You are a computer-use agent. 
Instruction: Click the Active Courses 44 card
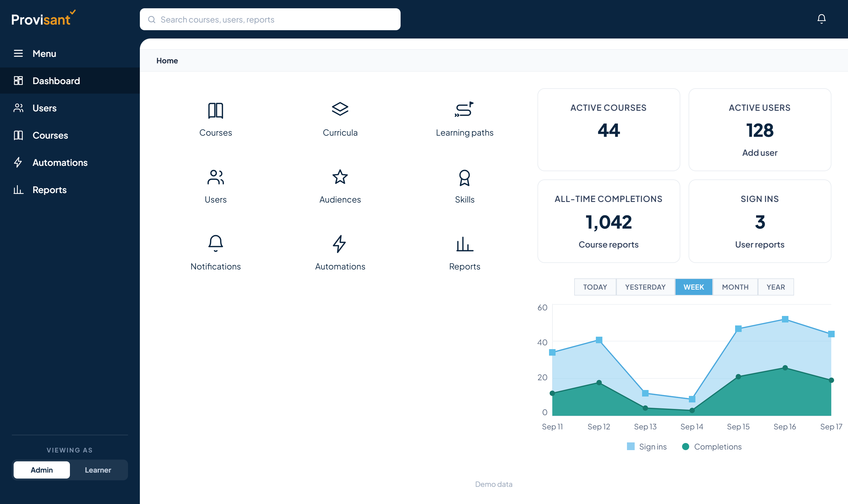click(609, 129)
